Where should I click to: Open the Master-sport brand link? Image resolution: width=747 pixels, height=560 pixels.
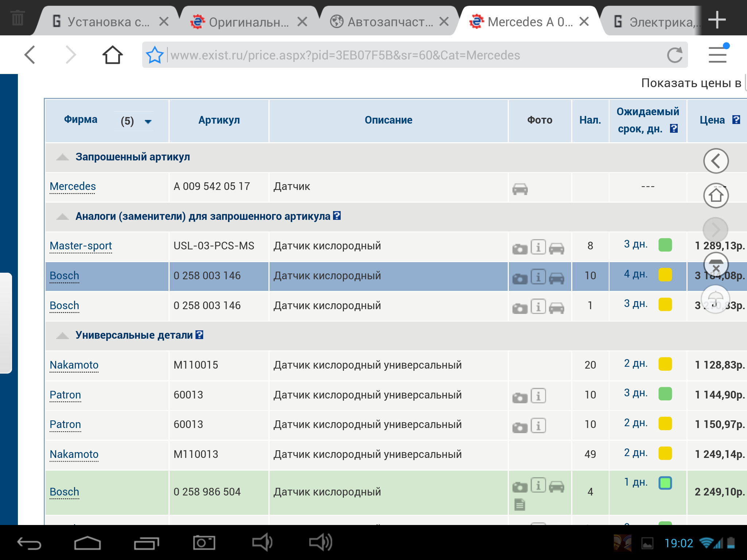pos(81,246)
